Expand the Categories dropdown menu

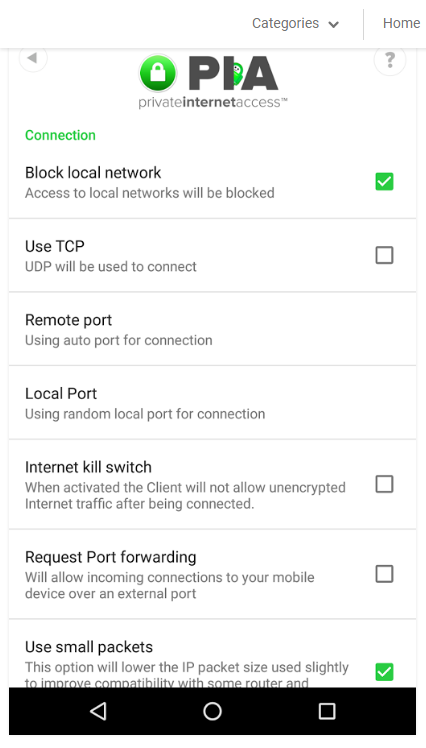coord(295,23)
